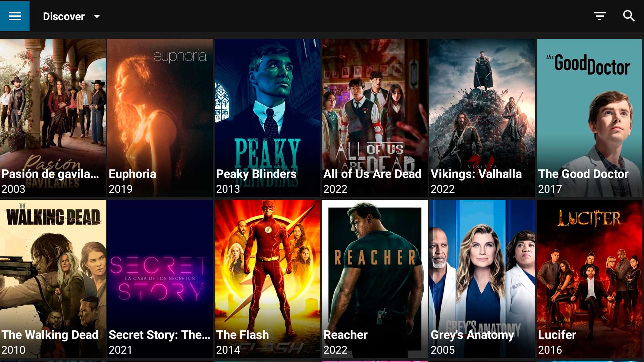Open Secret Story show poster
This screenshot has height=362, width=644.
coord(160,279)
